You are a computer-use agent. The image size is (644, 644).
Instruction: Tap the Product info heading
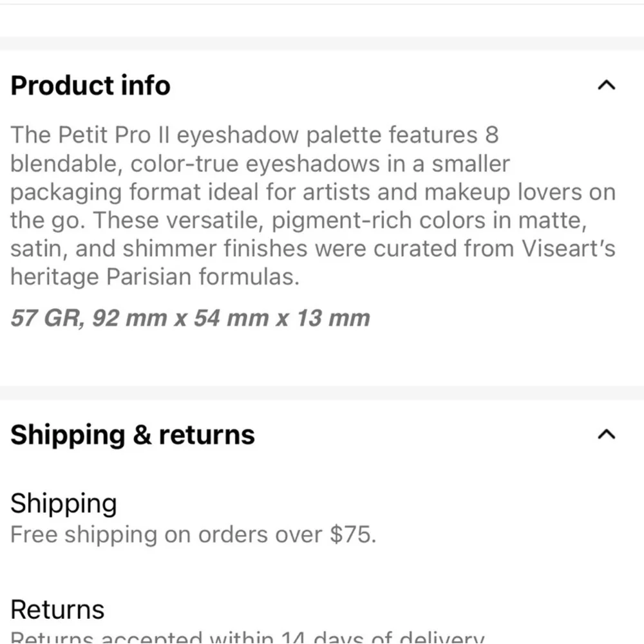click(x=90, y=86)
